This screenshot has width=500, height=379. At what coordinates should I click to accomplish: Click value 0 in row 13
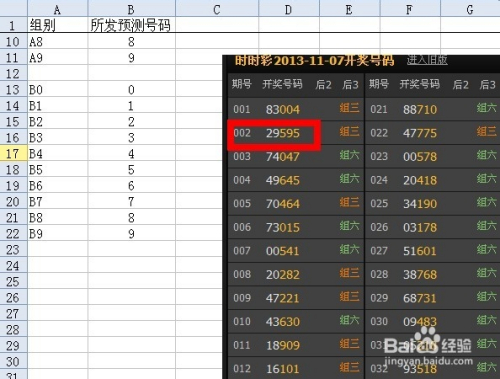pos(132,90)
